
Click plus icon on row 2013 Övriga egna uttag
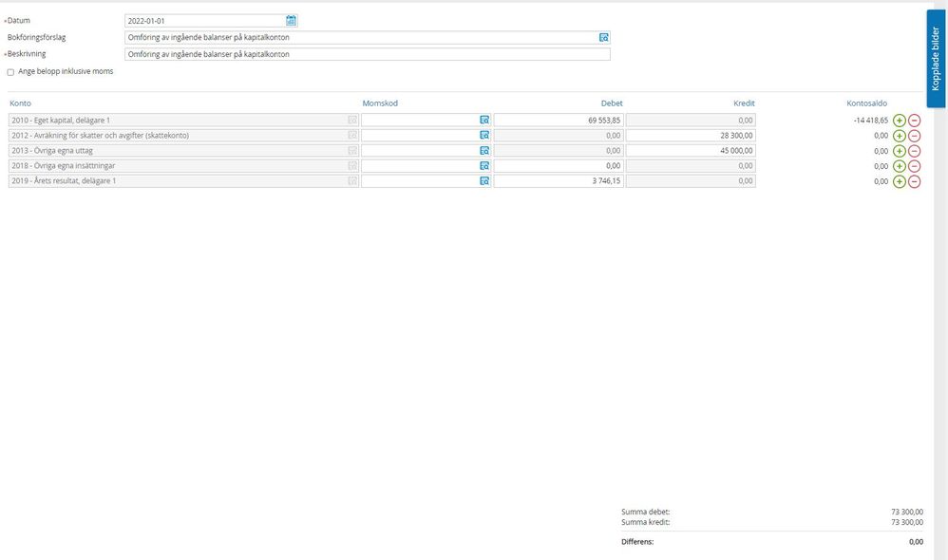coord(899,151)
